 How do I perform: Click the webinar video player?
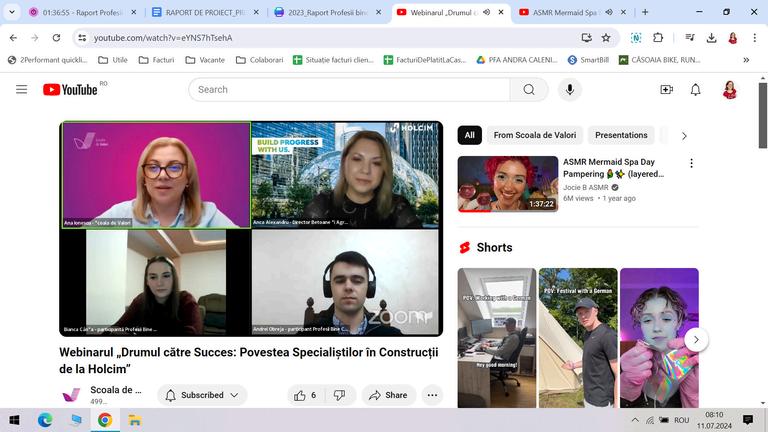251,229
